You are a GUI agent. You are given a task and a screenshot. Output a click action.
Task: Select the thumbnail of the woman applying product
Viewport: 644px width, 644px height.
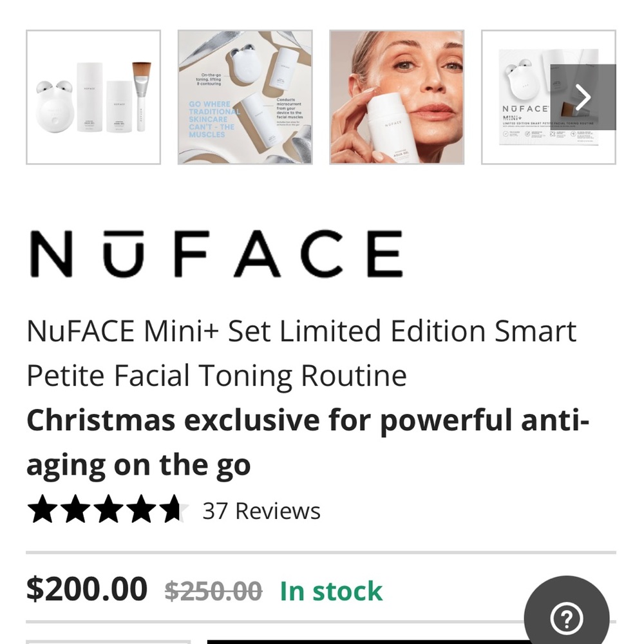[395, 97]
